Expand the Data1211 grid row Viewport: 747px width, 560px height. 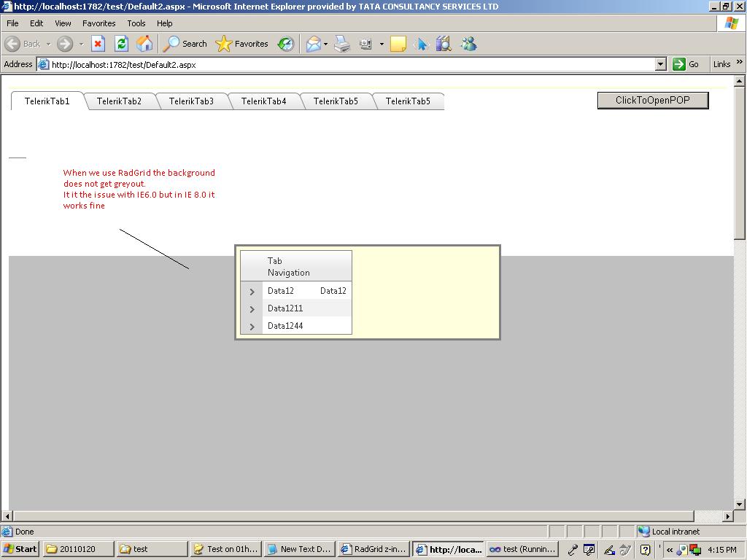[252, 309]
